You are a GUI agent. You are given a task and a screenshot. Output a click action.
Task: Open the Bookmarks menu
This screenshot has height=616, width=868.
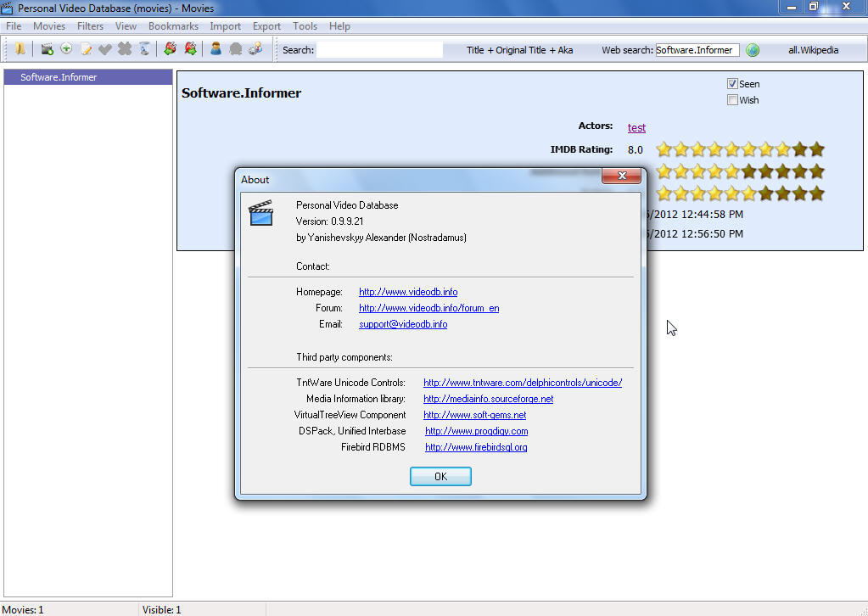[x=173, y=25]
